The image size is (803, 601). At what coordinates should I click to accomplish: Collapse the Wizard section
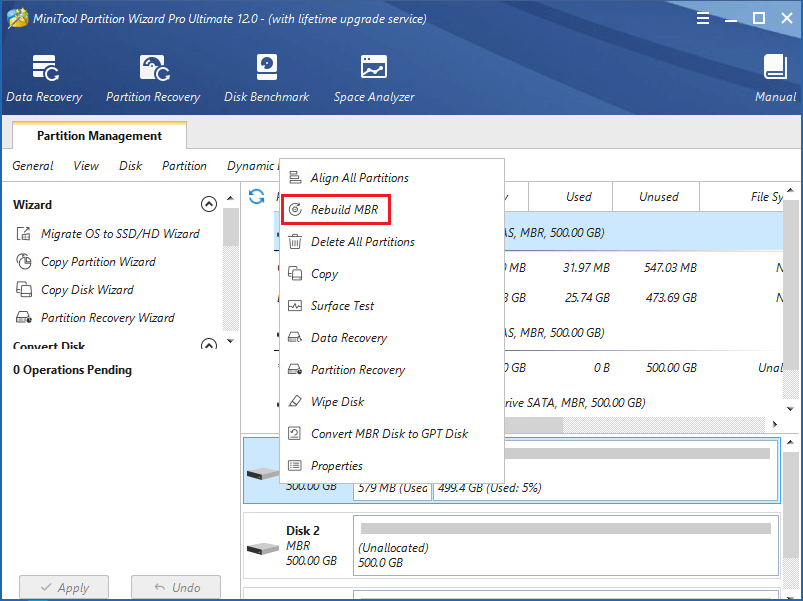point(209,204)
